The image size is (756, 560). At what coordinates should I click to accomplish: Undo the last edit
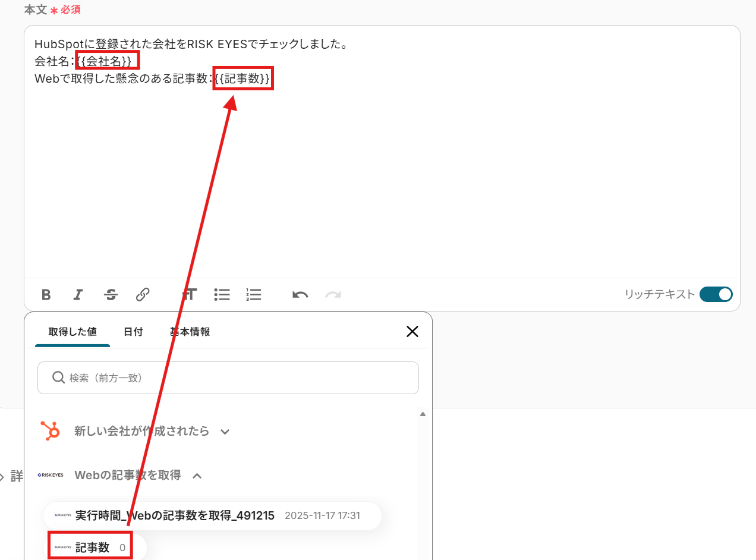pyautogui.click(x=300, y=294)
